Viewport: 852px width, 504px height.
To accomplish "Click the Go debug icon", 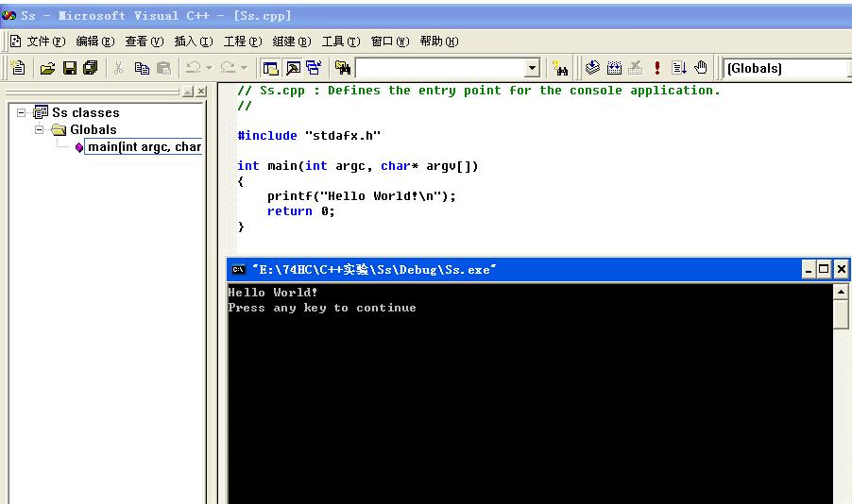I will click(679, 68).
